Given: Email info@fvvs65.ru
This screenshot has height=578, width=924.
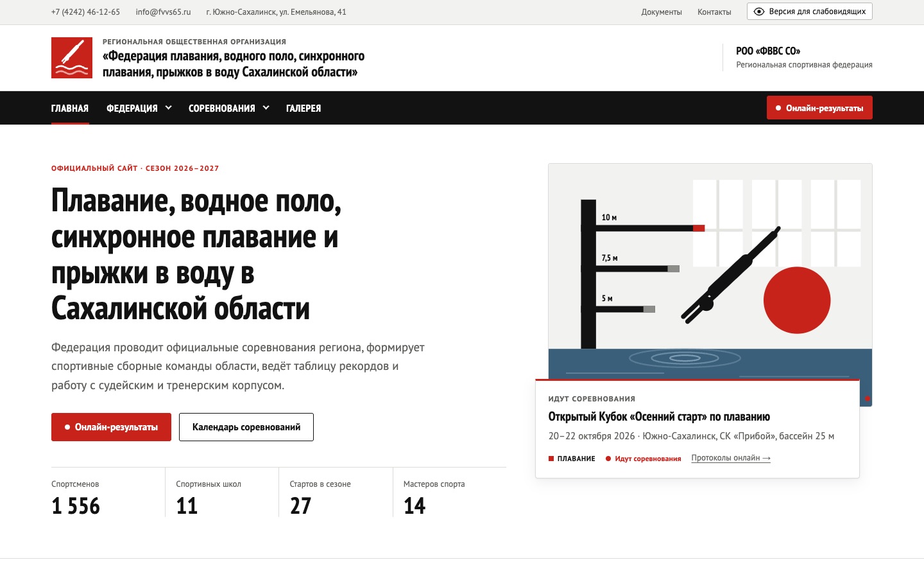Looking at the screenshot, I should coord(163,12).
